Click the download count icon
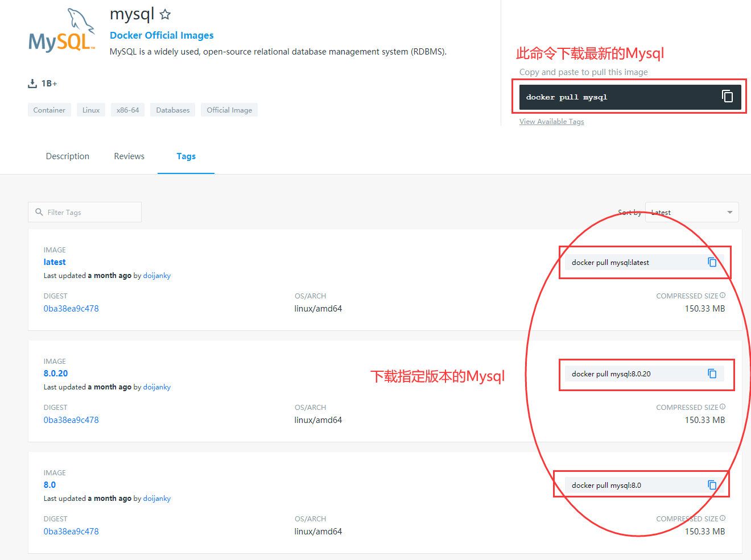The image size is (751, 560). [32, 84]
